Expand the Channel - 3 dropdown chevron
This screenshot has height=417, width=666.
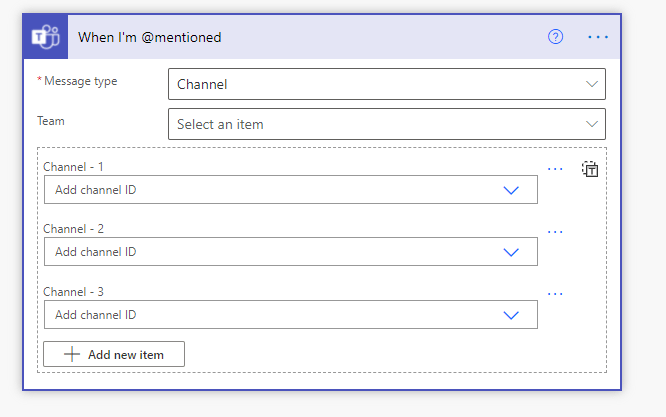pos(511,315)
